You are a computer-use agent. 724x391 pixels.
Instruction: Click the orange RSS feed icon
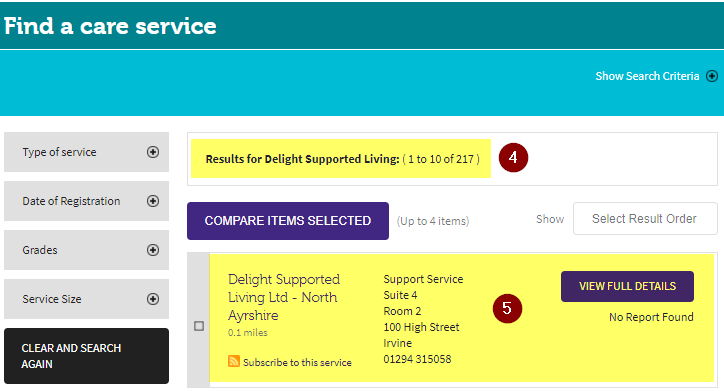coord(234,361)
